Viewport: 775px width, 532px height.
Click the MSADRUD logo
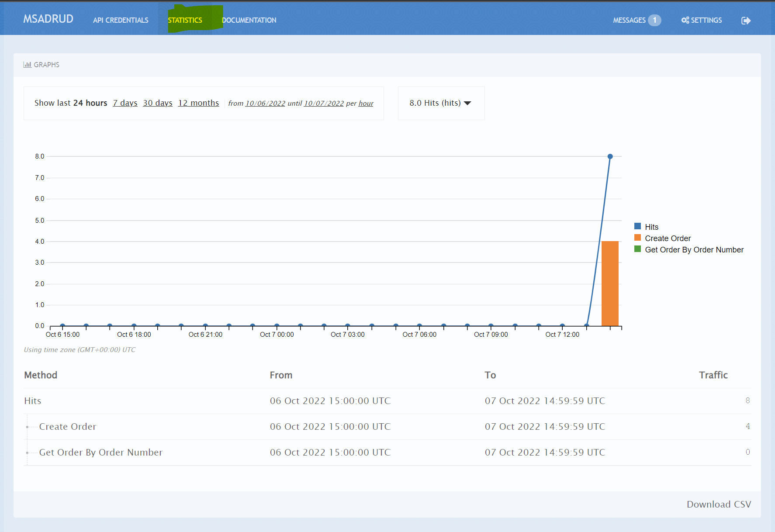[48, 19]
